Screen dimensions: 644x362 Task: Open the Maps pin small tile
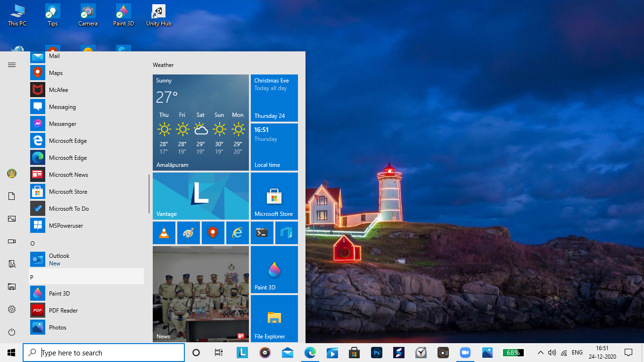pos(213,233)
